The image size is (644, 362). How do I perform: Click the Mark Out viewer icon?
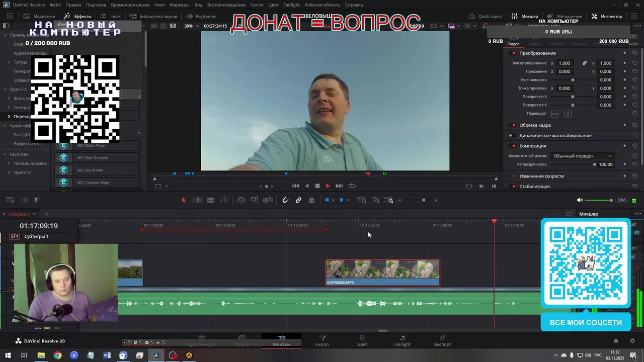[x=494, y=186]
